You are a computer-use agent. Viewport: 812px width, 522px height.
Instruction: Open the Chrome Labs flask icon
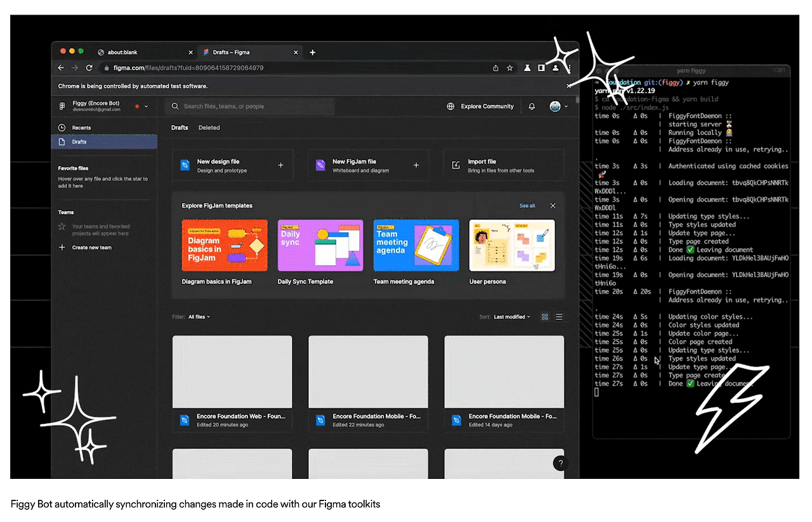(527, 68)
